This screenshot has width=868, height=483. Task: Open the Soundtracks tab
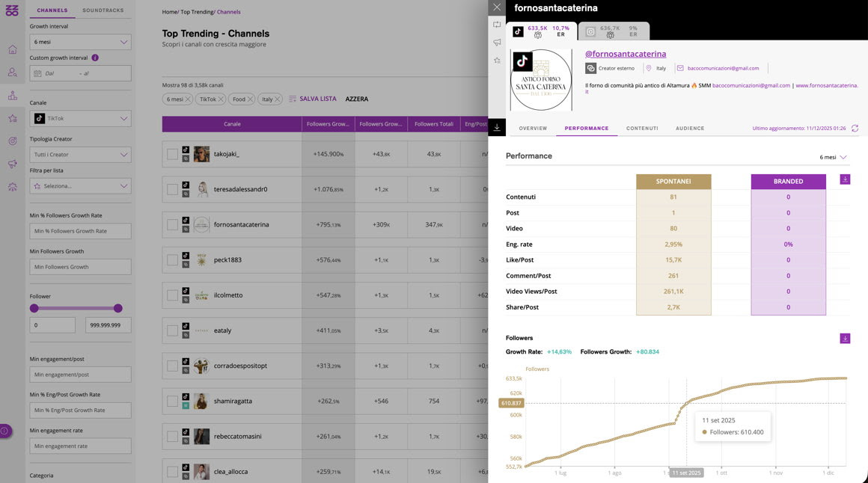pyautogui.click(x=103, y=10)
